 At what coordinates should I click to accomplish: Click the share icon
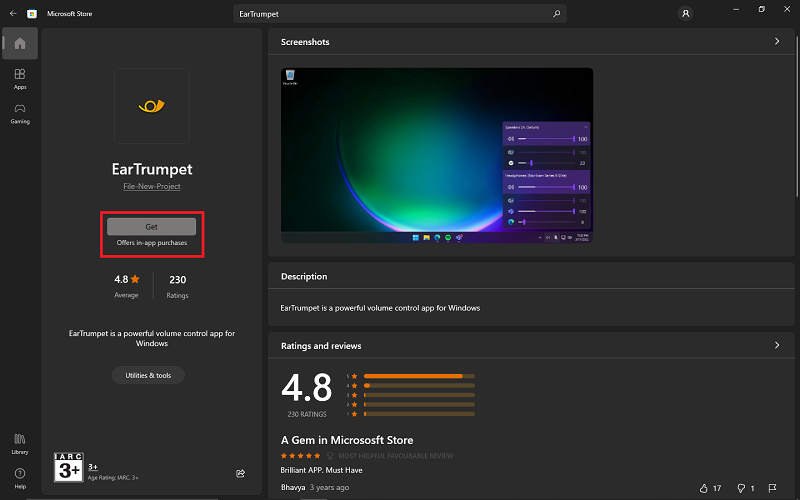pyautogui.click(x=240, y=473)
